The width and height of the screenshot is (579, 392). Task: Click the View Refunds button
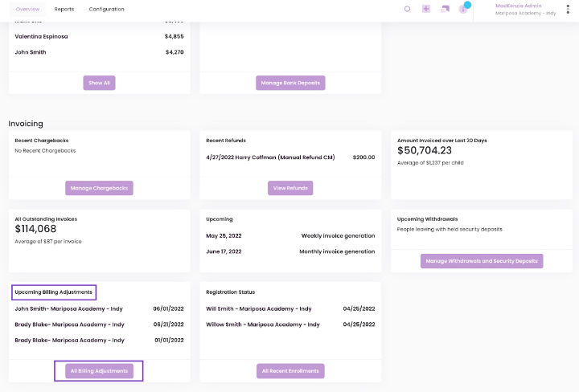point(290,188)
